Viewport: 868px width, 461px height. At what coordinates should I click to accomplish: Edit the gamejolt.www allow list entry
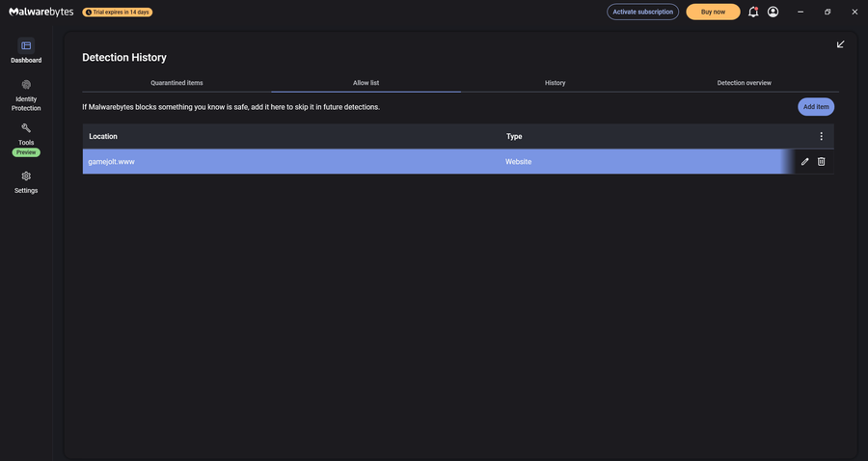point(805,162)
